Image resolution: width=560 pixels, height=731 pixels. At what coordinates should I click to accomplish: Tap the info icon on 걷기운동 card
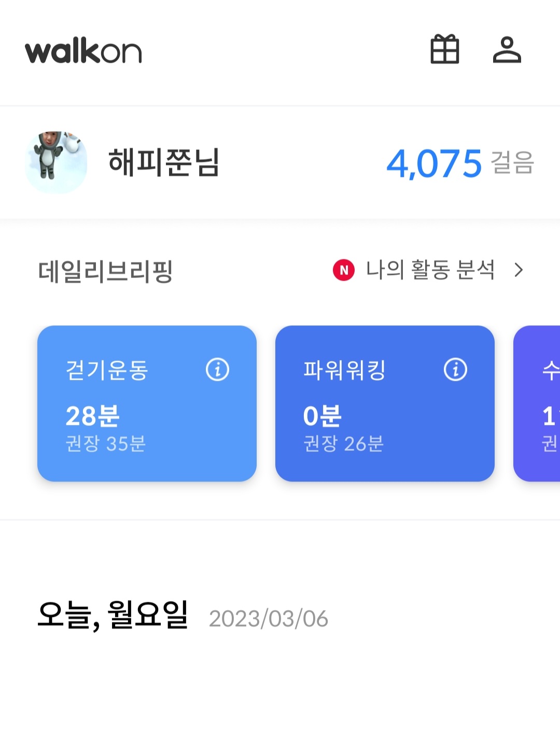pyautogui.click(x=217, y=370)
